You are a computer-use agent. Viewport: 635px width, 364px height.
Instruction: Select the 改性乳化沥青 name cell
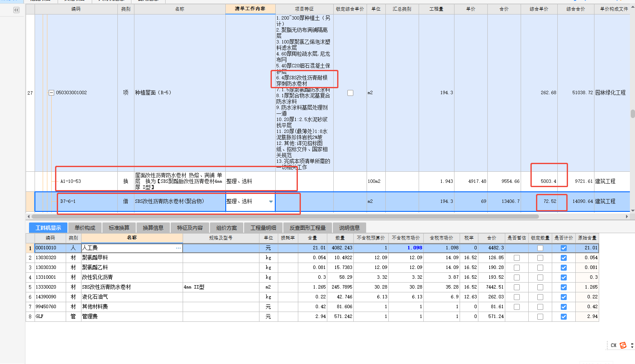click(132, 277)
